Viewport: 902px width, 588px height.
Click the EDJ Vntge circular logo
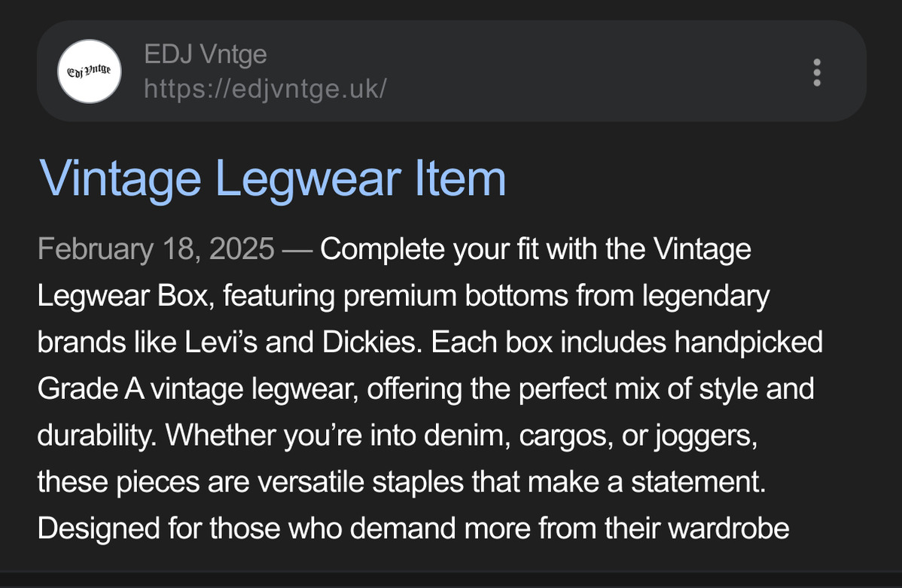click(89, 72)
